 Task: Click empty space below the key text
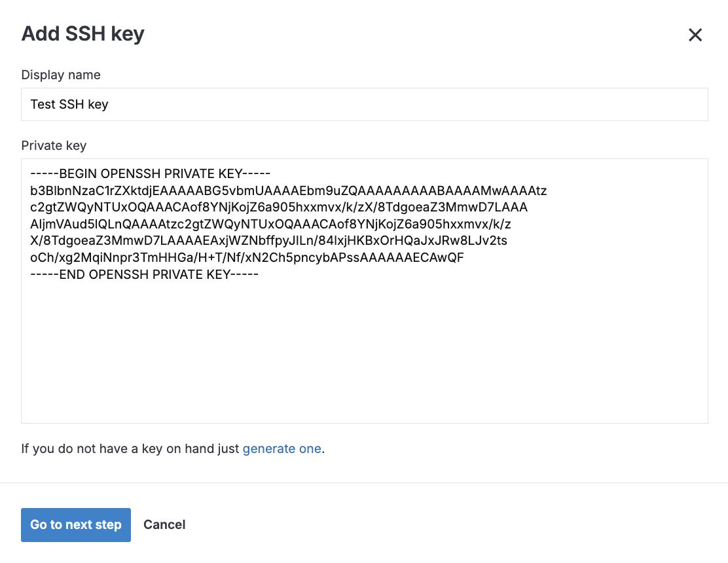tap(364, 354)
